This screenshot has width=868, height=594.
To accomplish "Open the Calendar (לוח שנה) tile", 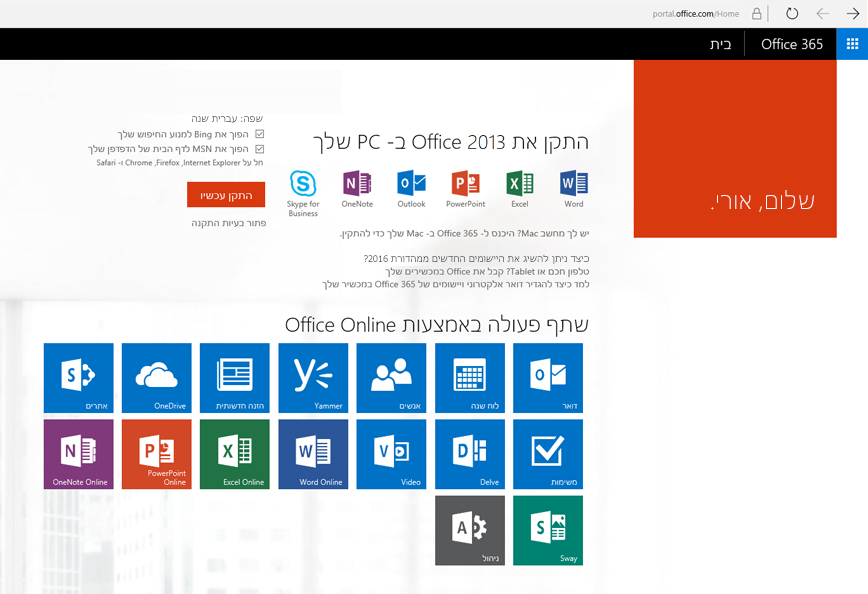I will 470,378.
